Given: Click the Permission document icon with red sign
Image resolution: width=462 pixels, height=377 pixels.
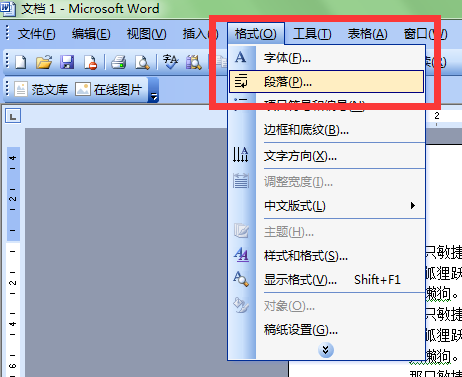Looking at the screenshot, I should click(90, 62).
